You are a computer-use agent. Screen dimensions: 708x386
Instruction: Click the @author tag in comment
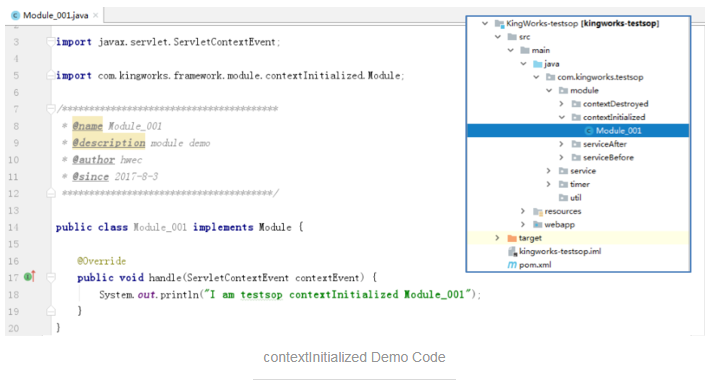pos(93,160)
